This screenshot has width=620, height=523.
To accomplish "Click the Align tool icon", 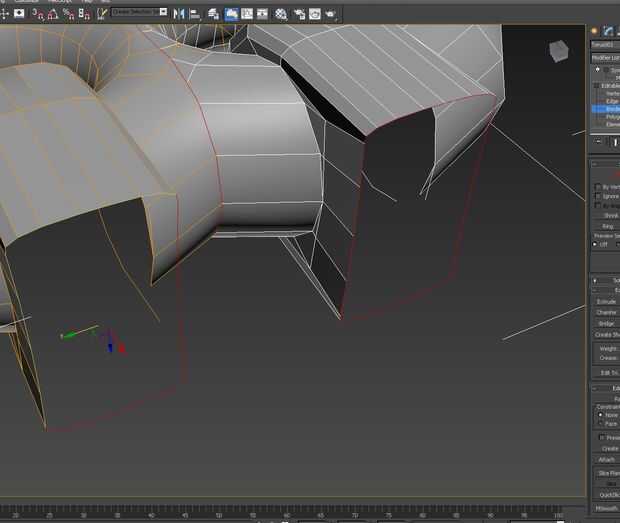I will (196, 14).
